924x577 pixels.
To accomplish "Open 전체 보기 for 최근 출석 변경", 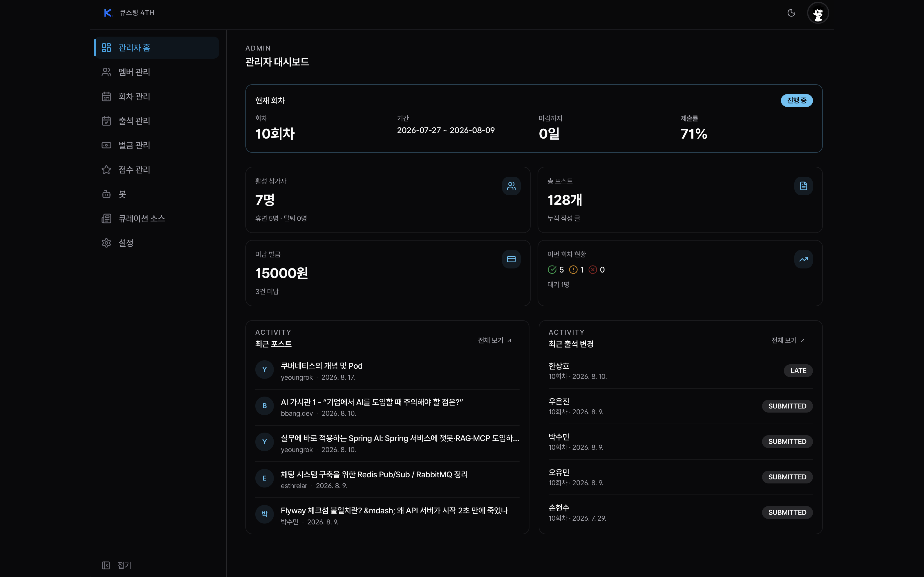I will click(788, 340).
